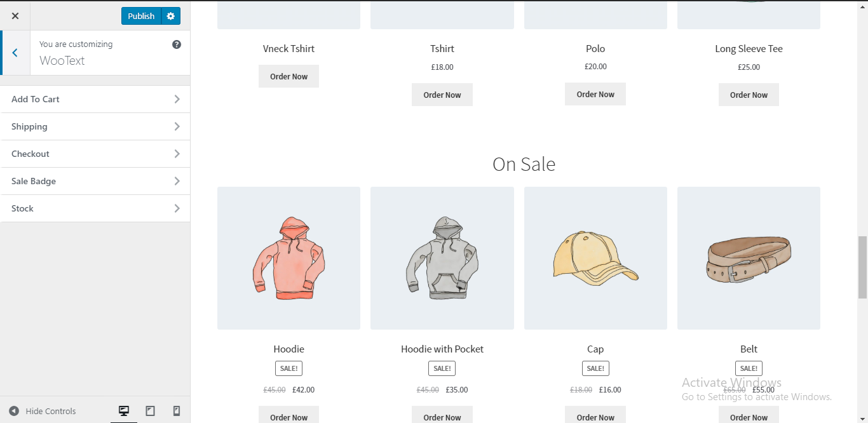Screen dimensions: 868x423
Task: Close the customizer with the X icon
Action: coord(15,16)
